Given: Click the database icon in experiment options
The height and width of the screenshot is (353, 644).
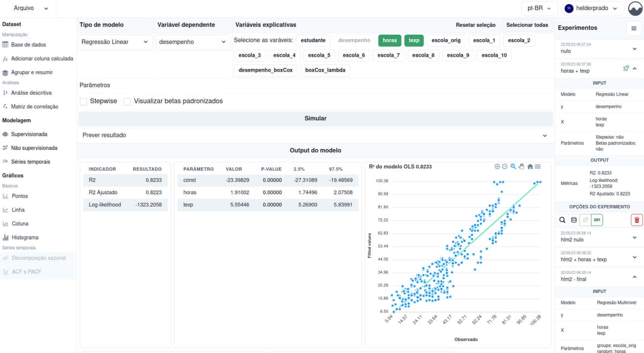Looking at the screenshot, I should coord(574,220).
